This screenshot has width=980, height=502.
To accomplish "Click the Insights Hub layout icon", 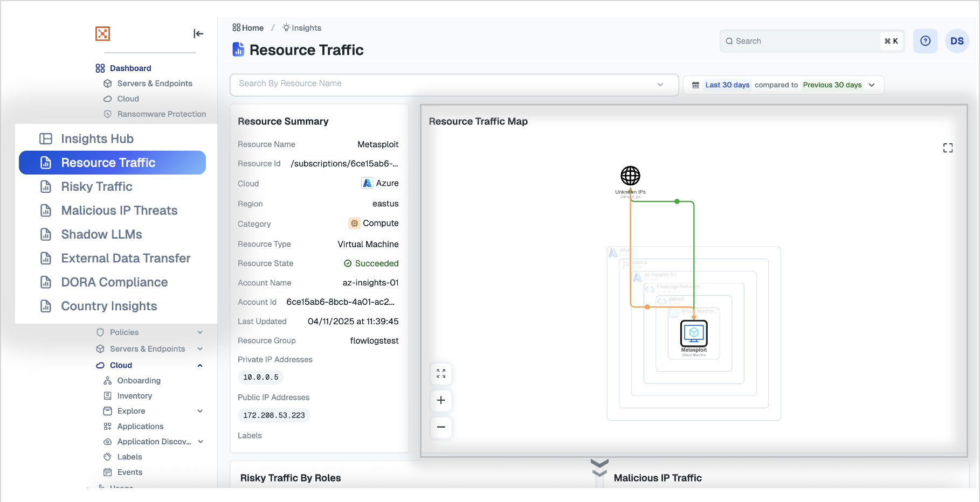I will point(46,138).
